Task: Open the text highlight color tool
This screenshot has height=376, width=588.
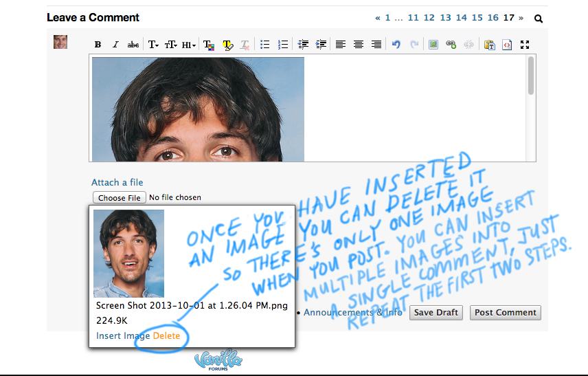Action: [x=227, y=45]
